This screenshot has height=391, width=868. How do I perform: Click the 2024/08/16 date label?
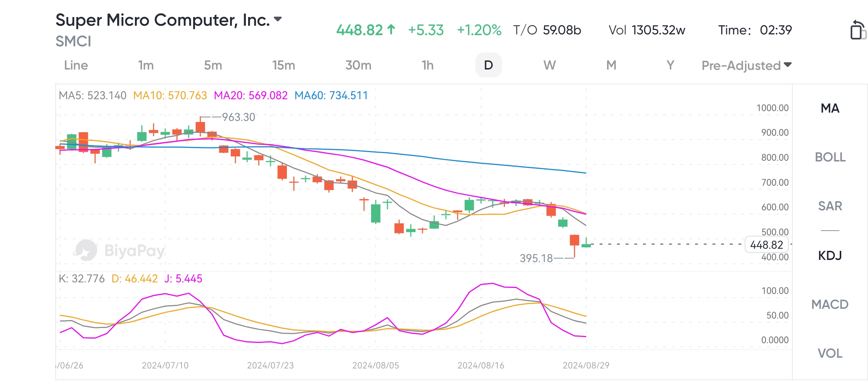481,366
